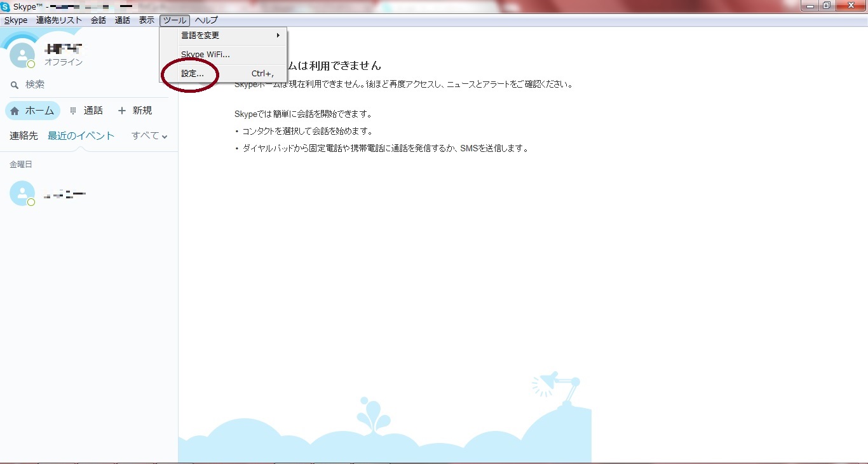Click the dial pad icon beside 通話
The width and height of the screenshot is (868, 464).
pyautogui.click(x=73, y=111)
